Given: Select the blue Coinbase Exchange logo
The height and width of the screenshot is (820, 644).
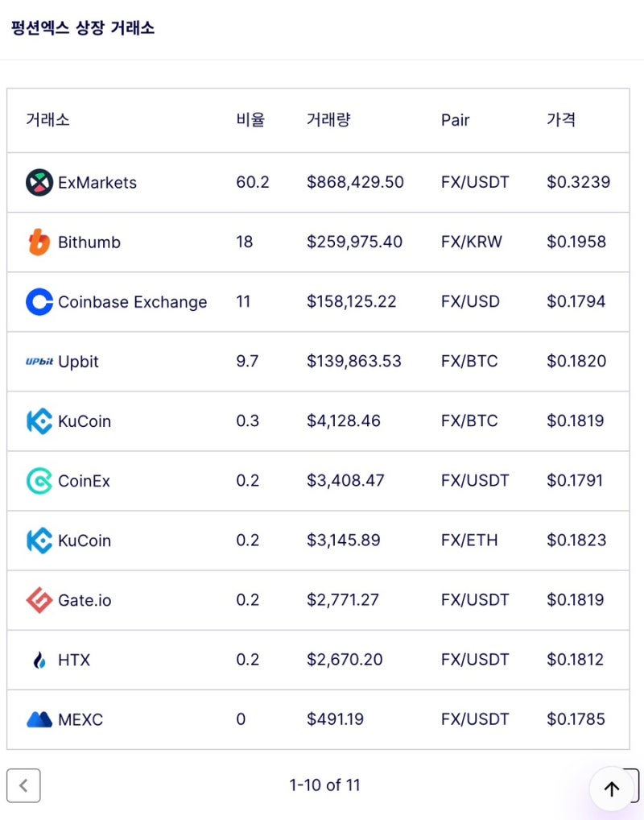Looking at the screenshot, I should pyautogui.click(x=39, y=302).
